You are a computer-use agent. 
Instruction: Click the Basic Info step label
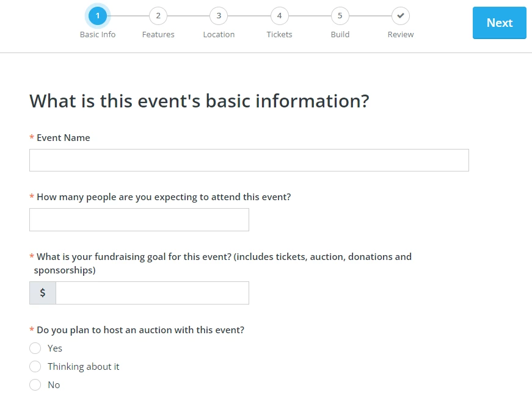(x=97, y=34)
